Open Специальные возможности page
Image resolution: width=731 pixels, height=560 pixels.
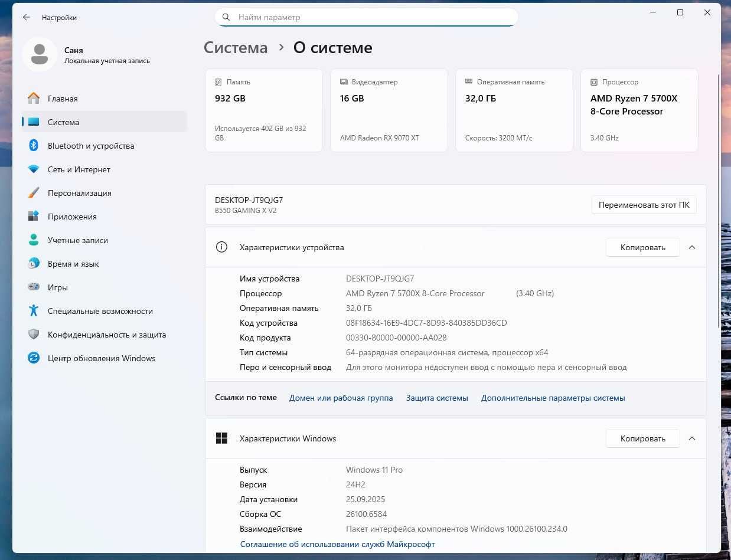coord(105,311)
